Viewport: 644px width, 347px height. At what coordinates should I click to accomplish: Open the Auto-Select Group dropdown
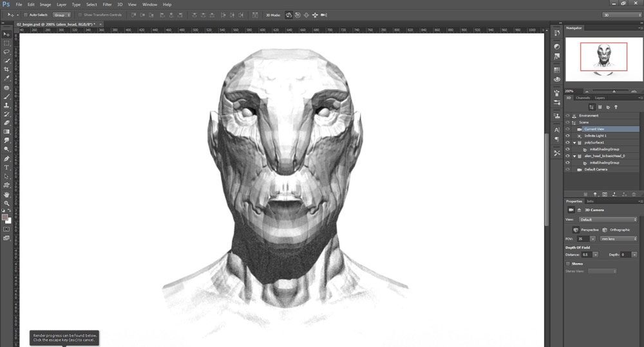(x=62, y=15)
